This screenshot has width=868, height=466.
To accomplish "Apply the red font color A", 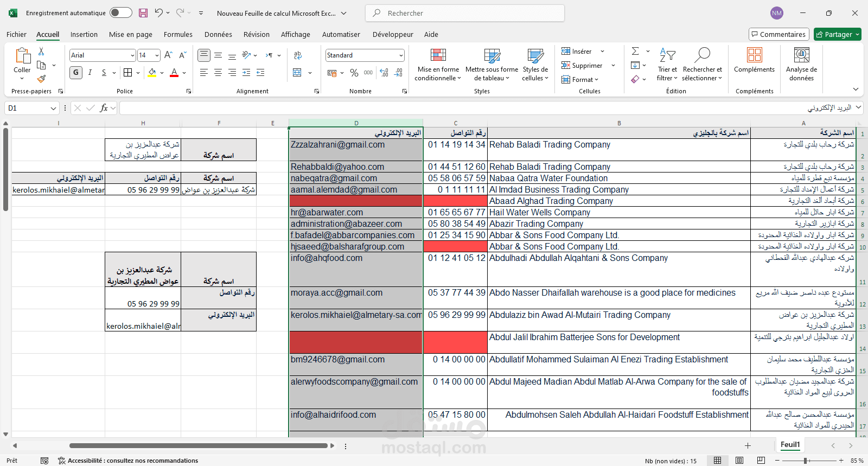I will [174, 72].
